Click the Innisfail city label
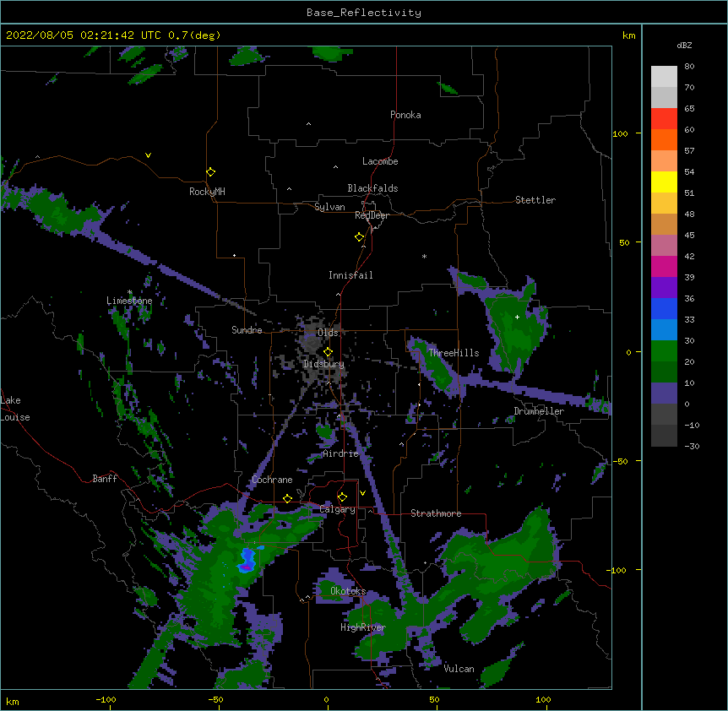The width and height of the screenshot is (728, 711). (x=350, y=275)
